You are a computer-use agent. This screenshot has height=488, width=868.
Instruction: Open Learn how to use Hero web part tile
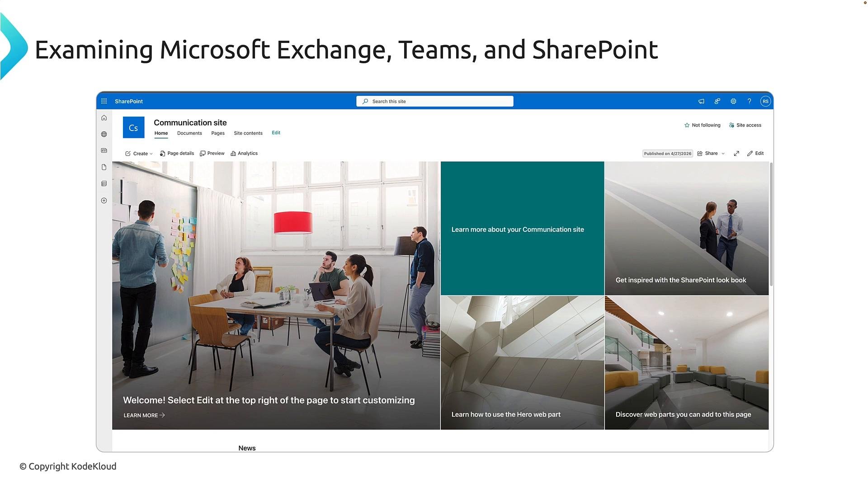tap(522, 363)
